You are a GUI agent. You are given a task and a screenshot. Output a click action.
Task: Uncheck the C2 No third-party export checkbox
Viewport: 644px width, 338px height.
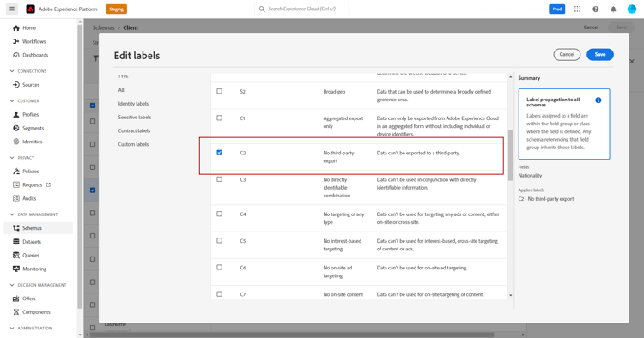(219, 153)
